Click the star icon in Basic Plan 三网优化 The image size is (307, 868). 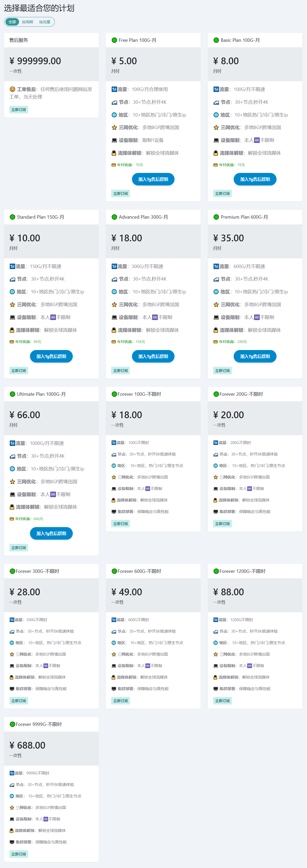[x=216, y=127]
